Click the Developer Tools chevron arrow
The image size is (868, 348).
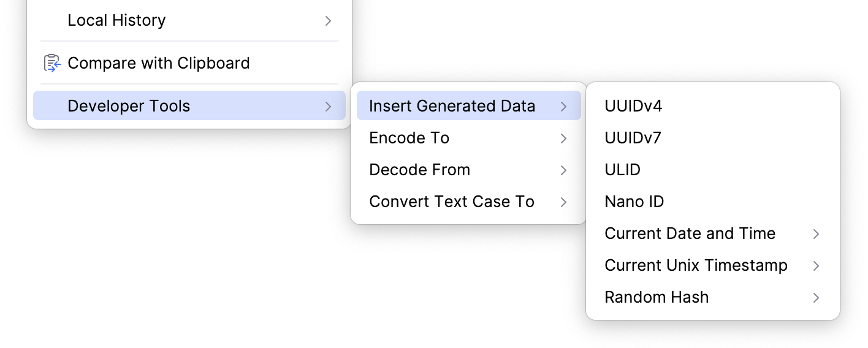(328, 107)
